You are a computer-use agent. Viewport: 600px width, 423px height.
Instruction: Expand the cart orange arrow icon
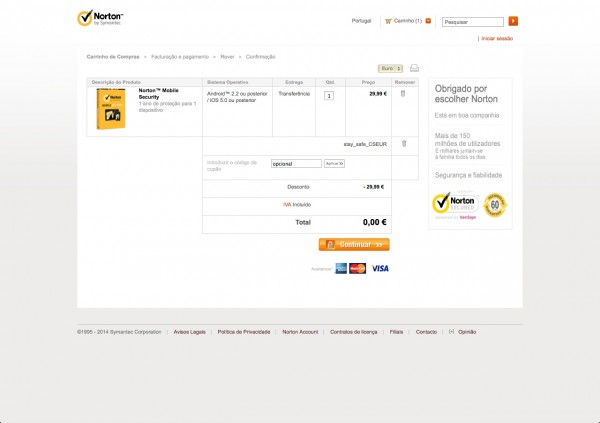(428, 21)
